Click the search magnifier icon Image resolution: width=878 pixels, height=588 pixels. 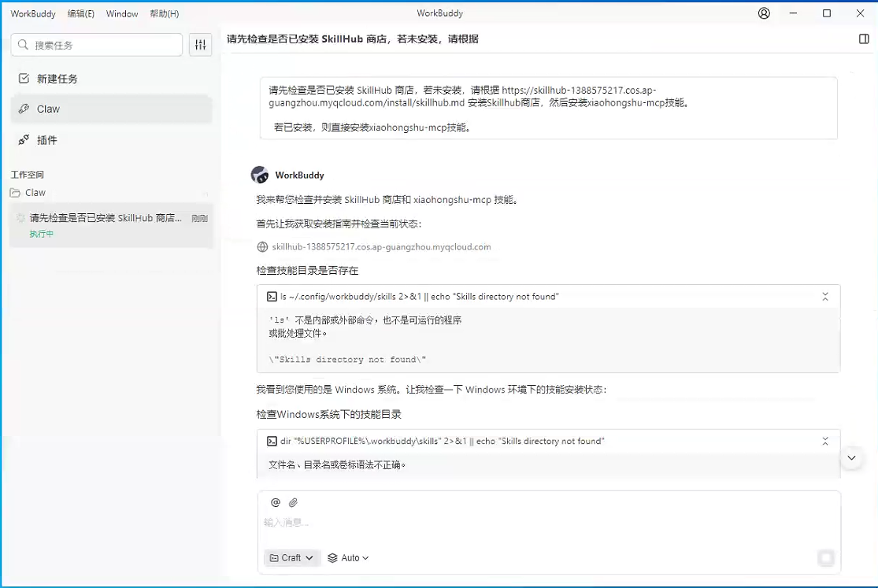pyautogui.click(x=23, y=45)
